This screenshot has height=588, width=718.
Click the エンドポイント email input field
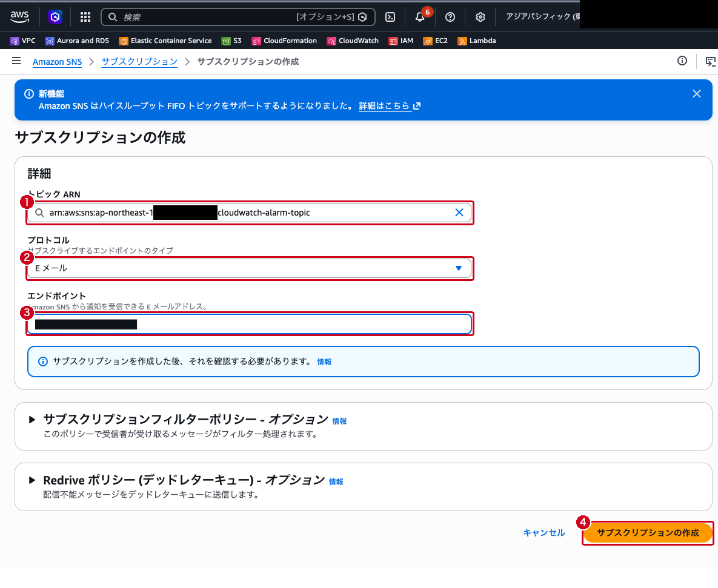(x=250, y=325)
